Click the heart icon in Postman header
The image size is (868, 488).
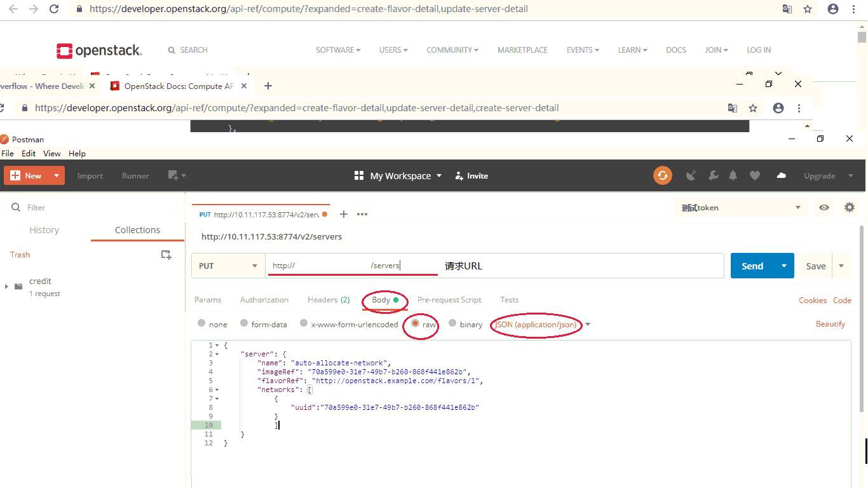pyautogui.click(x=755, y=176)
